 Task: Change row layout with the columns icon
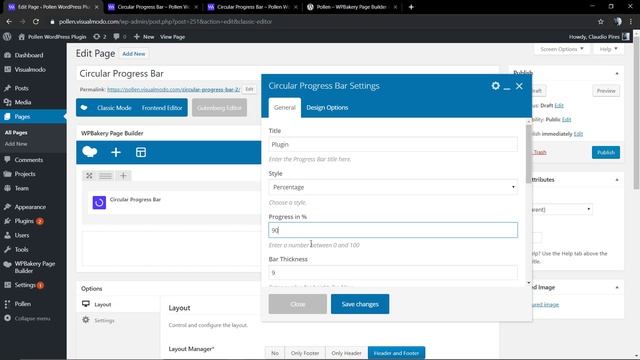[106, 176]
